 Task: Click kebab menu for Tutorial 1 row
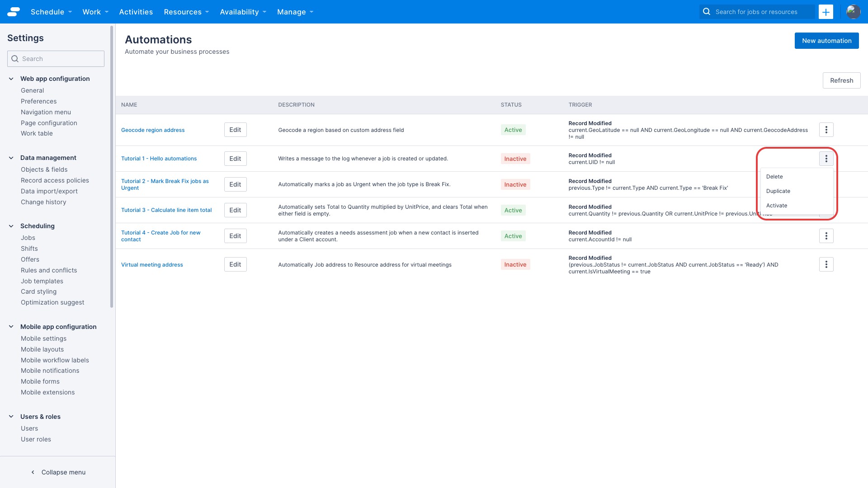(826, 159)
